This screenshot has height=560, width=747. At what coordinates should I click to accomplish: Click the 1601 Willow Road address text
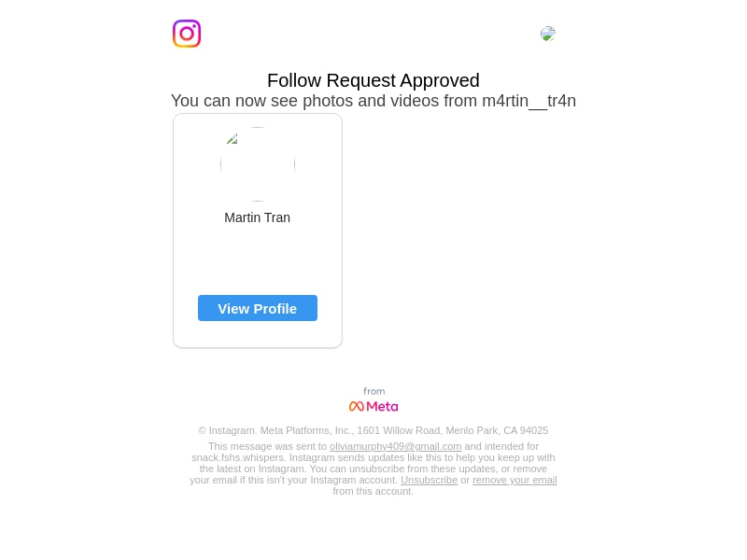399,430
